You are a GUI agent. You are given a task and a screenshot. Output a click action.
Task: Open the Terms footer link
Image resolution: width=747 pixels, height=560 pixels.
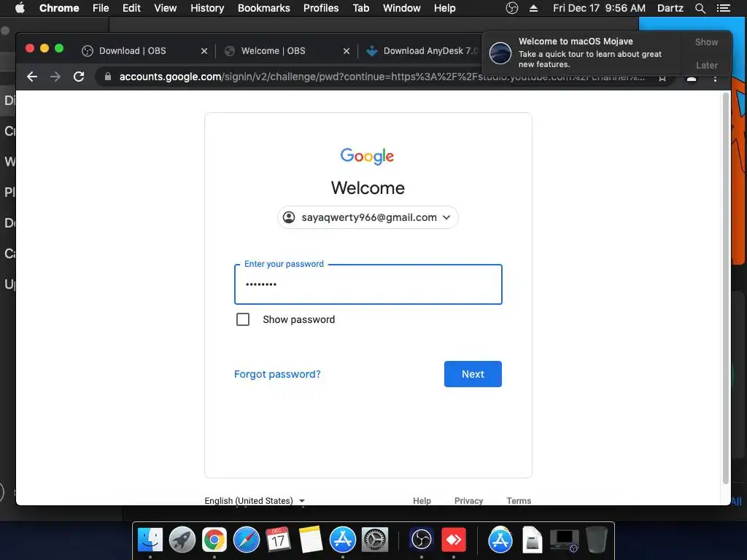coord(519,500)
